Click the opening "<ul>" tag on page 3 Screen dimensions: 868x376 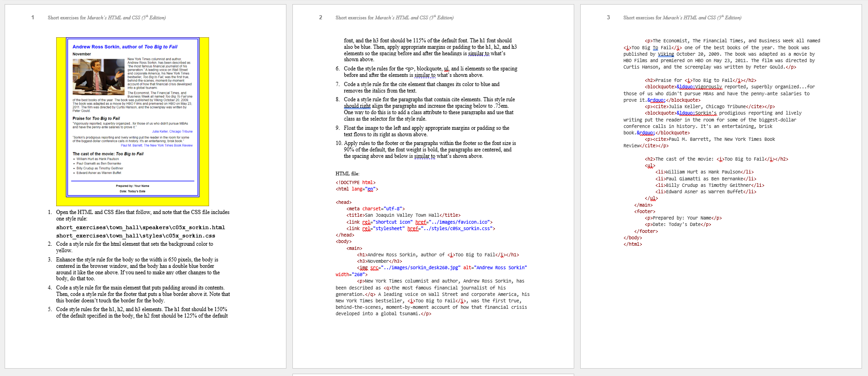pyautogui.click(x=650, y=166)
